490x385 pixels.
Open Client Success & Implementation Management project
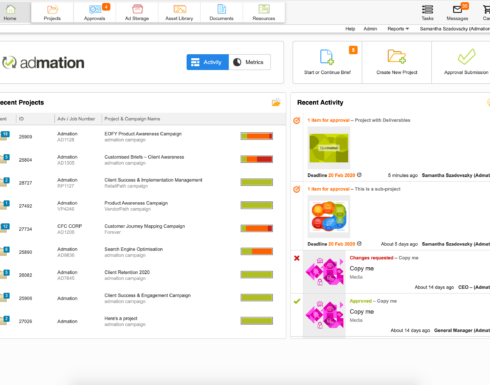153,180
